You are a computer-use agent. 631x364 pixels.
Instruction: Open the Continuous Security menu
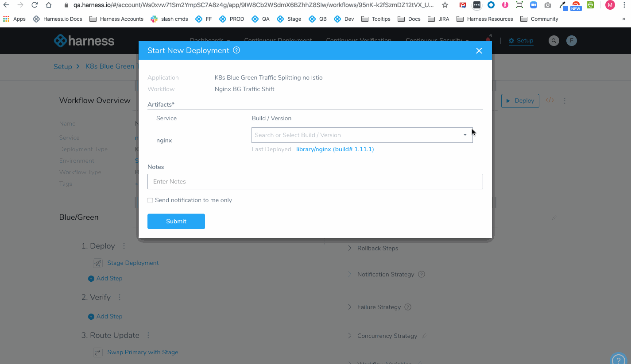[x=437, y=41]
